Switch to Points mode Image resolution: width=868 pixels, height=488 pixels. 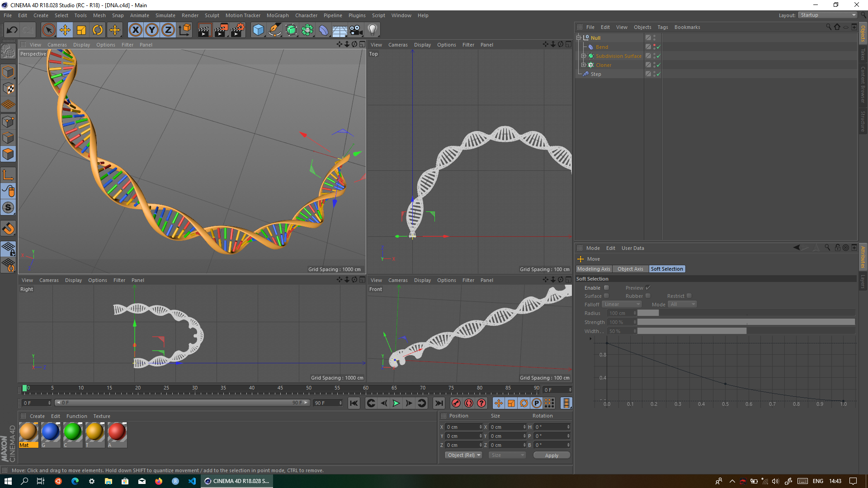tap(8, 122)
